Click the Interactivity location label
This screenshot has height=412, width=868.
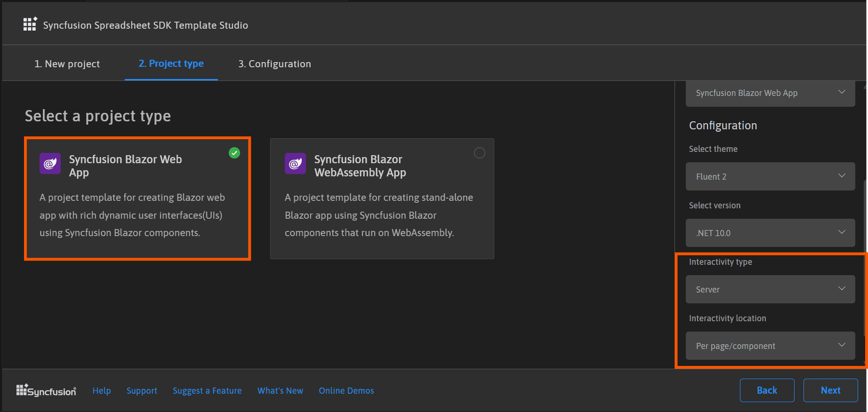point(728,318)
